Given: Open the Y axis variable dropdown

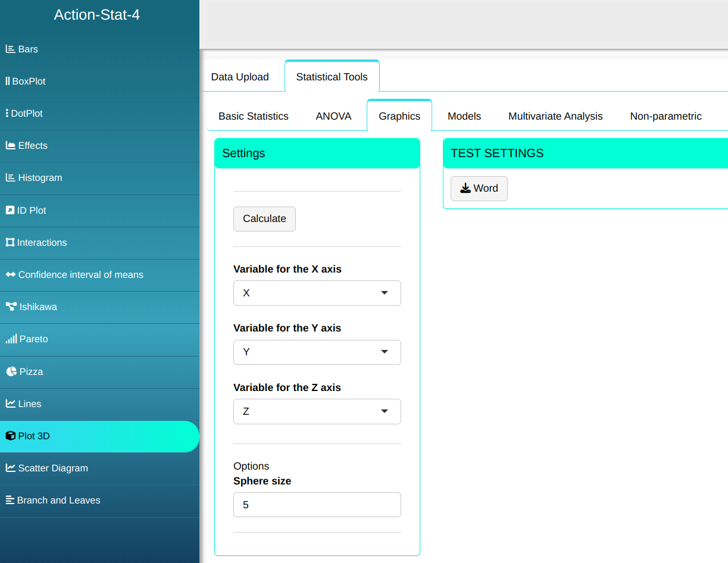Looking at the screenshot, I should coord(317,352).
